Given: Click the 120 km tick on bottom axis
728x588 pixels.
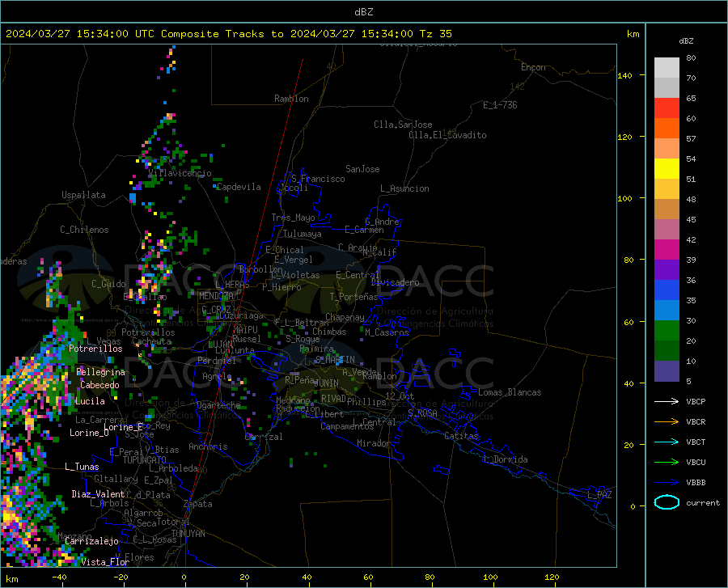Looking at the screenshot, I should (552, 577).
